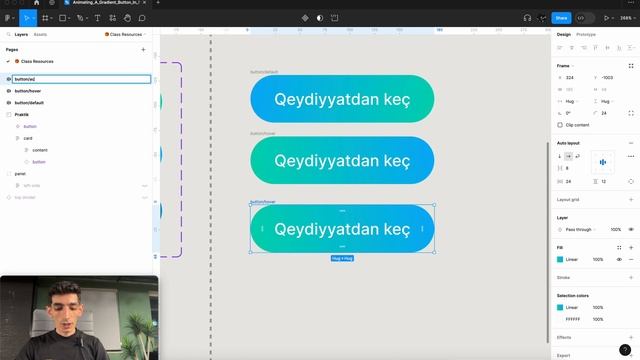
Task: Add a Layout grid
Action: pos(631,200)
